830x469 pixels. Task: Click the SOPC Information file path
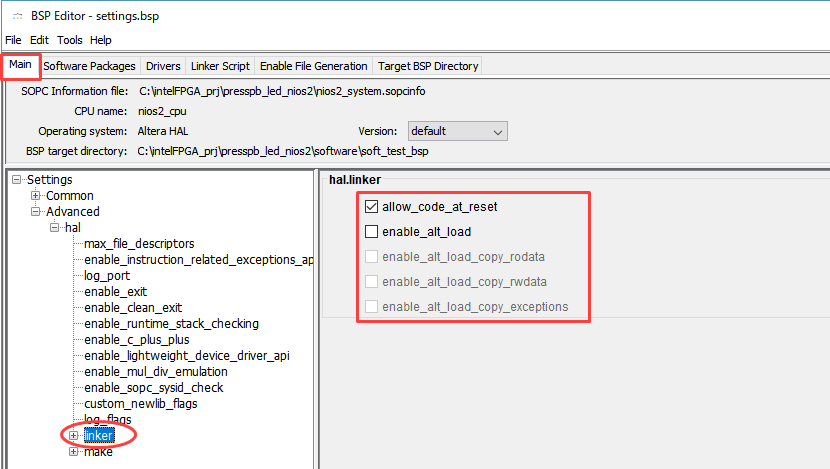click(x=282, y=91)
